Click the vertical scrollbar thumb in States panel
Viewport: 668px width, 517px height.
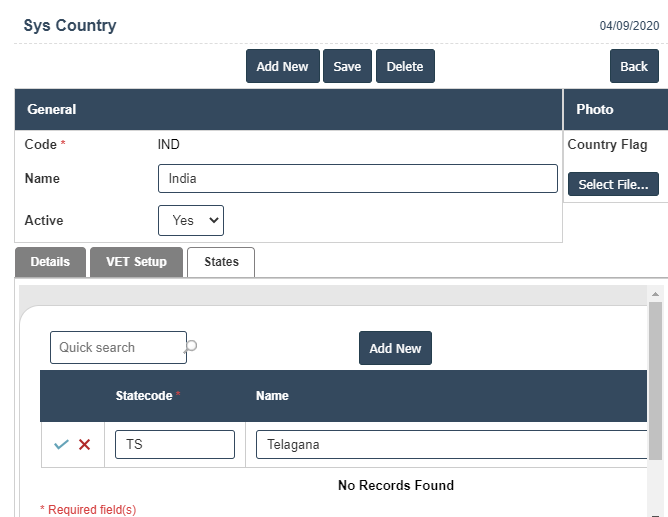tap(656, 380)
